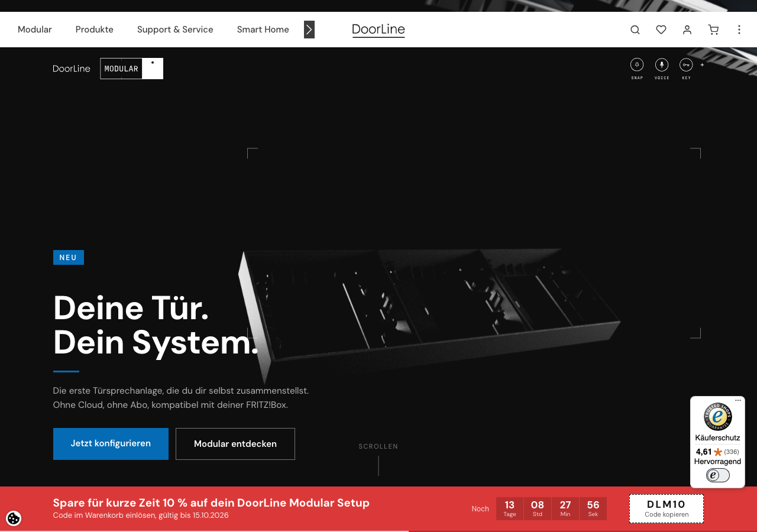Viewport: 757px width, 532px height.
Task: Click the Hervorragend rating label
Action: click(717, 462)
